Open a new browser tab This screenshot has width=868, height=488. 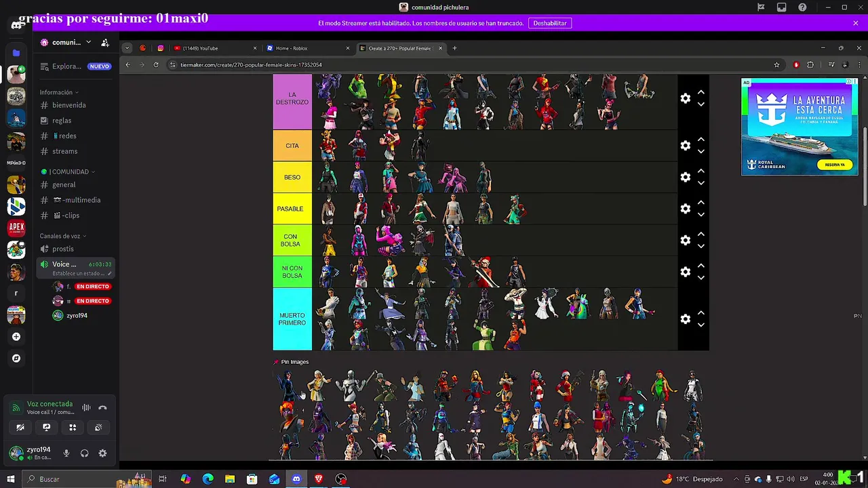click(x=454, y=48)
